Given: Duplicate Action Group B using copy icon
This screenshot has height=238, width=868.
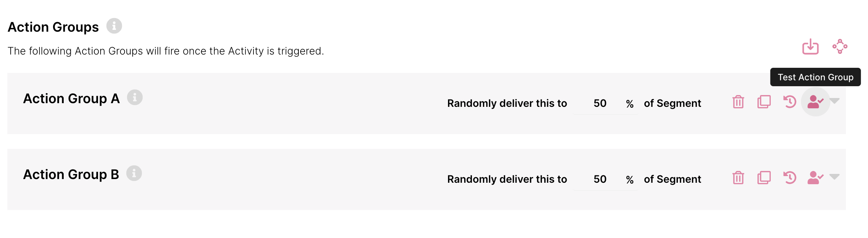Looking at the screenshot, I should pyautogui.click(x=764, y=178).
